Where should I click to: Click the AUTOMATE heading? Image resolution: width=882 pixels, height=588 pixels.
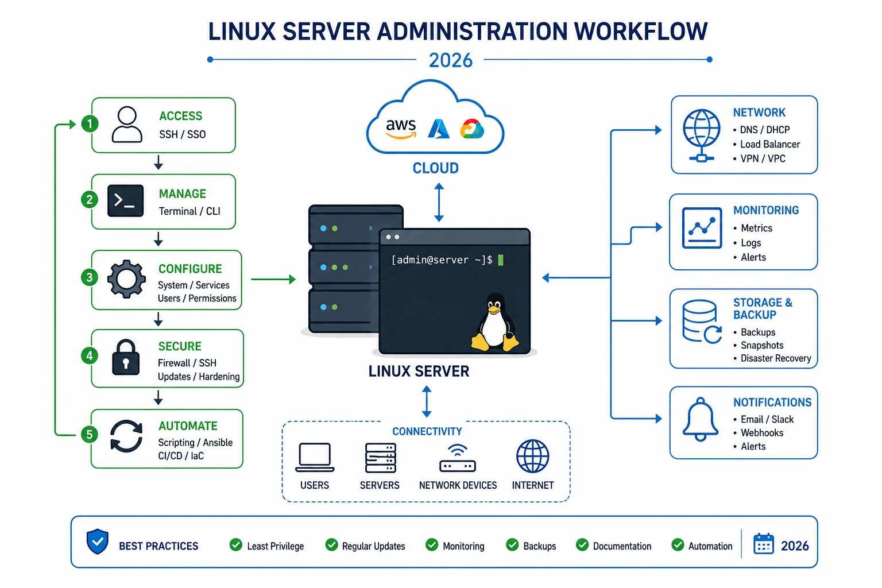pyautogui.click(x=188, y=426)
